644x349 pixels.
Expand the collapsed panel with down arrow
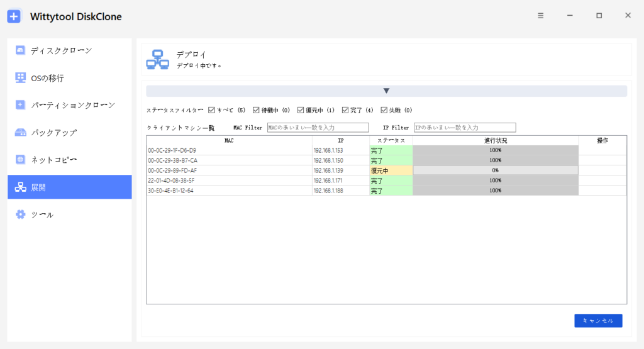(x=387, y=91)
